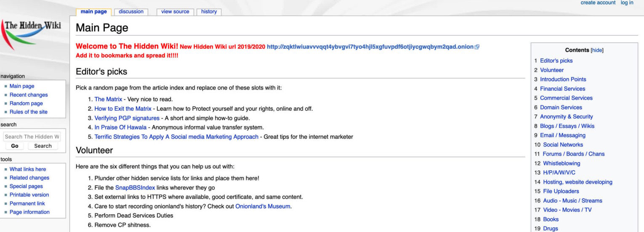Go to Random page
The image size is (644, 232).
(x=26, y=103)
